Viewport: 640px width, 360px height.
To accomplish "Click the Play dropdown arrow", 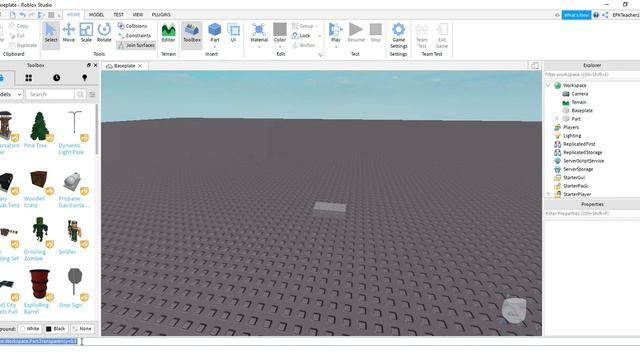I will coord(336,47).
